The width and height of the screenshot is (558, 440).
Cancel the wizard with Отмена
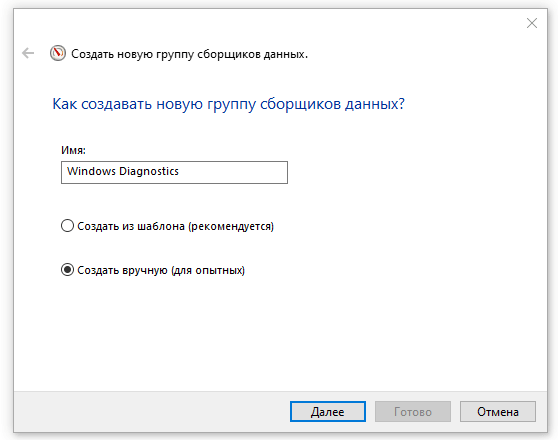[498, 412]
